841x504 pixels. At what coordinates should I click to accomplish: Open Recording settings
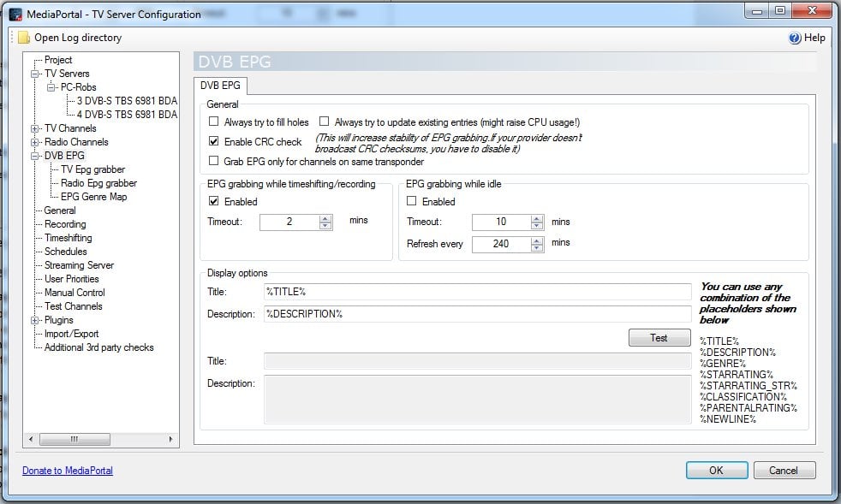pos(65,224)
